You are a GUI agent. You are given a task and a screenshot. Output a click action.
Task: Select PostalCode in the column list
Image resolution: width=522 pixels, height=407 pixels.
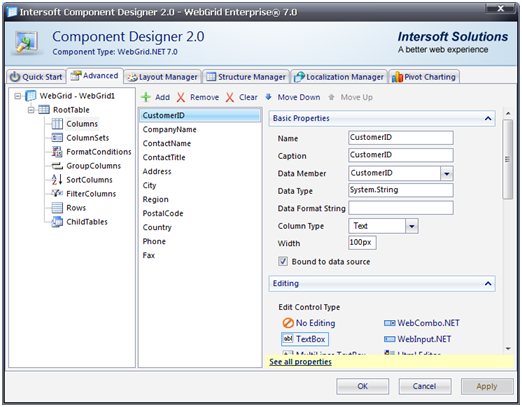pos(200,213)
